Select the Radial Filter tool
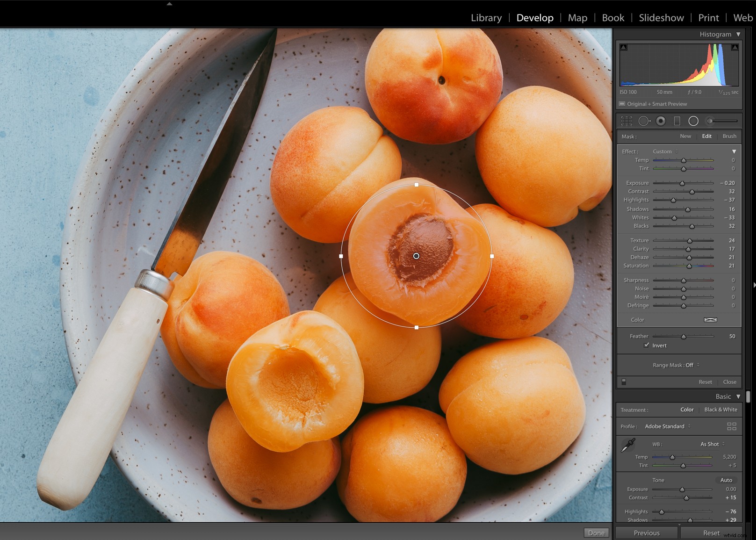756x540 pixels. 693,121
